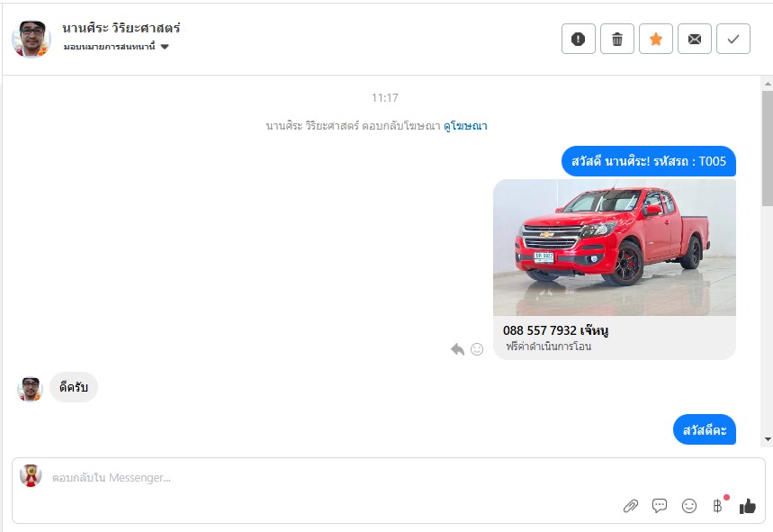Viewport: 773px width, 532px height.
Task: Open the assign conversation dropdown arrow
Action: pos(165,47)
